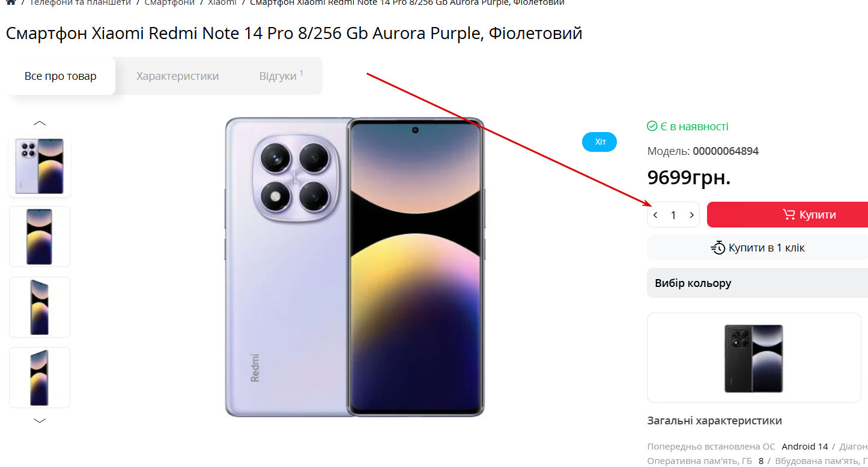Screen dimensions: 868x467
Task: Click the quantity number field
Action: 673,215
